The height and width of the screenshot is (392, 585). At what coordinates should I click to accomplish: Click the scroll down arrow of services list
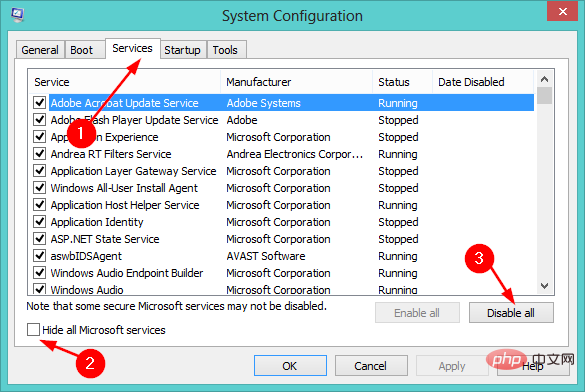click(544, 286)
